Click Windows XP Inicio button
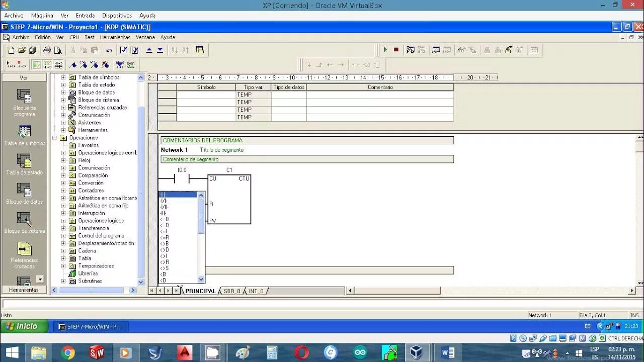The width and height of the screenshot is (644, 362). [24, 326]
